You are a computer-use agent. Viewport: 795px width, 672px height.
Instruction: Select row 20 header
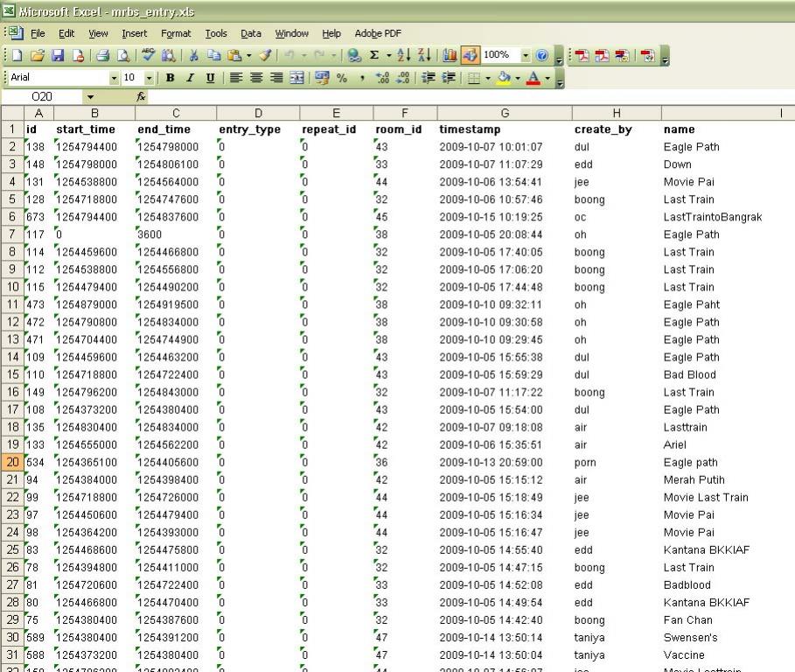(12, 462)
